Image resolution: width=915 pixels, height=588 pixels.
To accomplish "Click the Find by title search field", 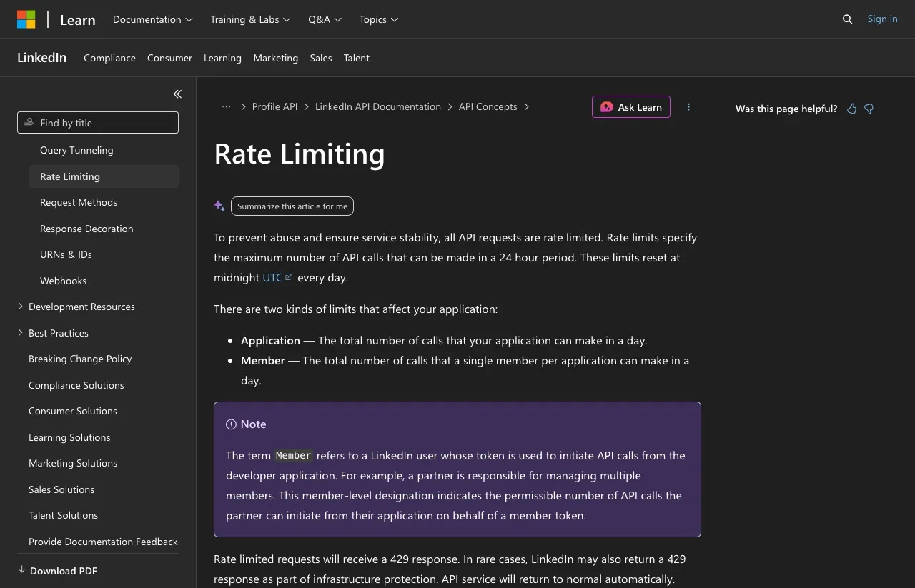I will [x=98, y=122].
